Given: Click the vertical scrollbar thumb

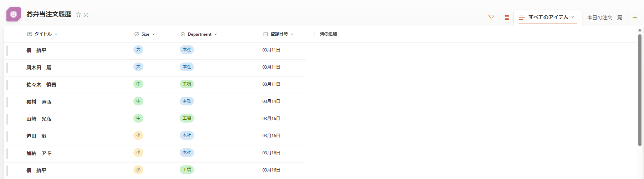Looking at the screenshot, I should [x=640, y=90].
